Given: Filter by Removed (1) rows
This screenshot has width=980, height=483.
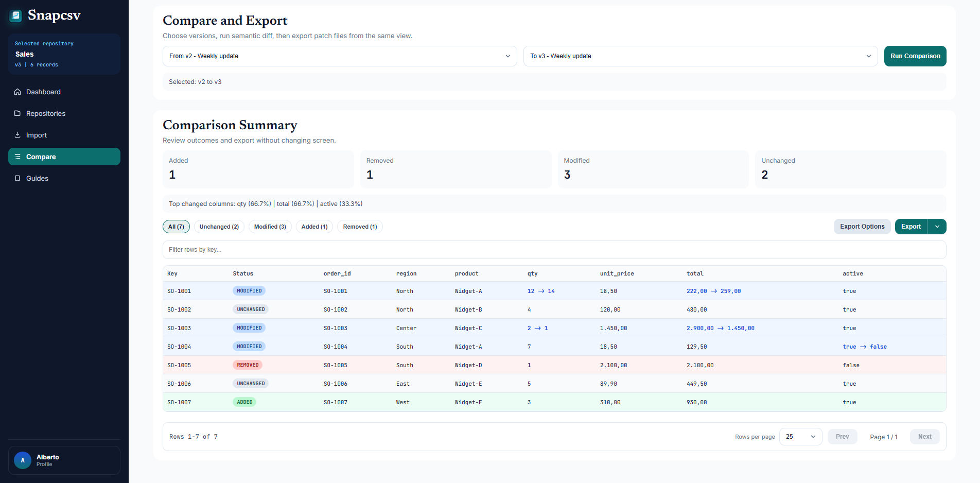Looking at the screenshot, I should 360,227.
